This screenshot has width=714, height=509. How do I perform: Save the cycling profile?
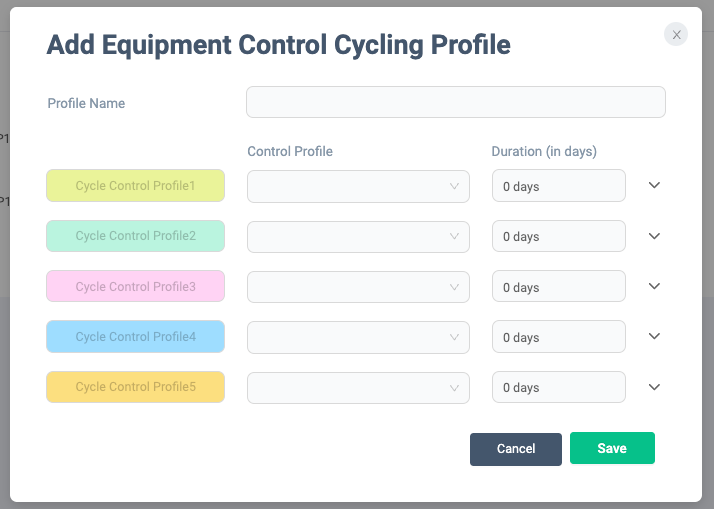[612, 448]
